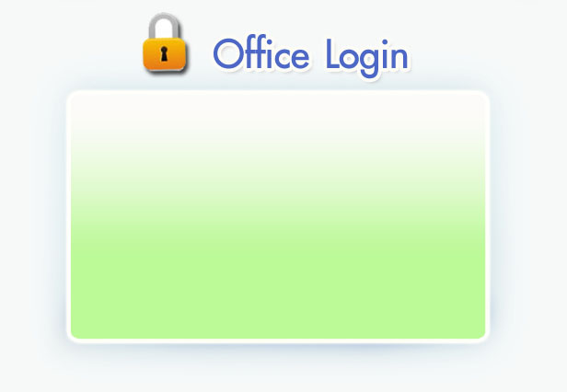Click the white bottom border of the panel
Screen dimensions: 567x392
278,340
